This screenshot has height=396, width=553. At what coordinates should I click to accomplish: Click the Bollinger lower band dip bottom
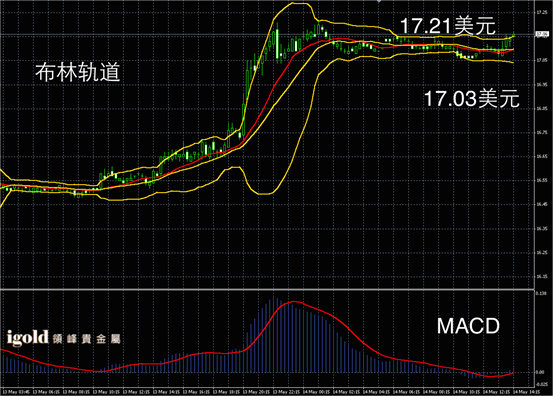[264, 193]
